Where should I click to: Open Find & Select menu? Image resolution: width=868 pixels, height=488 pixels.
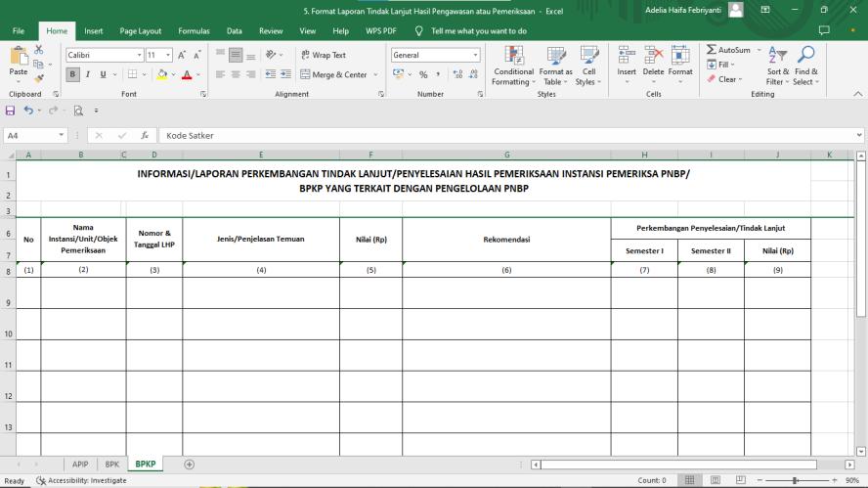tap(806, 66)
